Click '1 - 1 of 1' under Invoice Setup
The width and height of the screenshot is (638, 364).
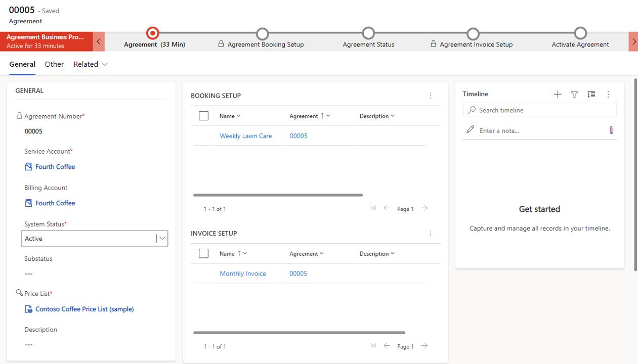215,346
